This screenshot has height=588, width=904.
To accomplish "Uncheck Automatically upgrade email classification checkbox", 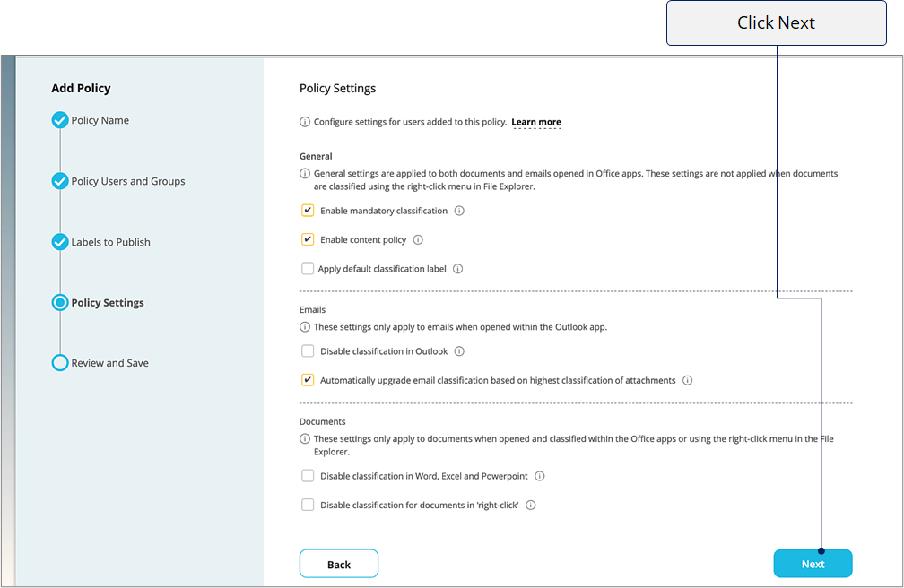I will click(x=308, y=380).
